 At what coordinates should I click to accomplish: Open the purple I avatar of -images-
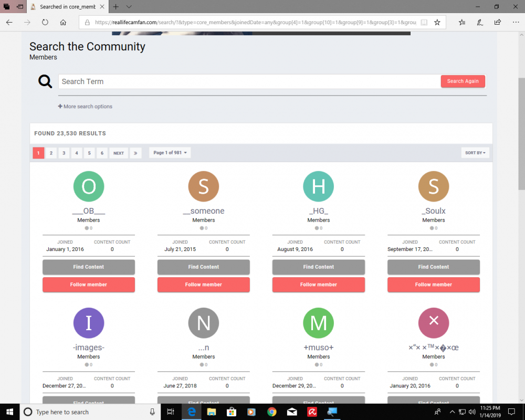click(89, 323)
